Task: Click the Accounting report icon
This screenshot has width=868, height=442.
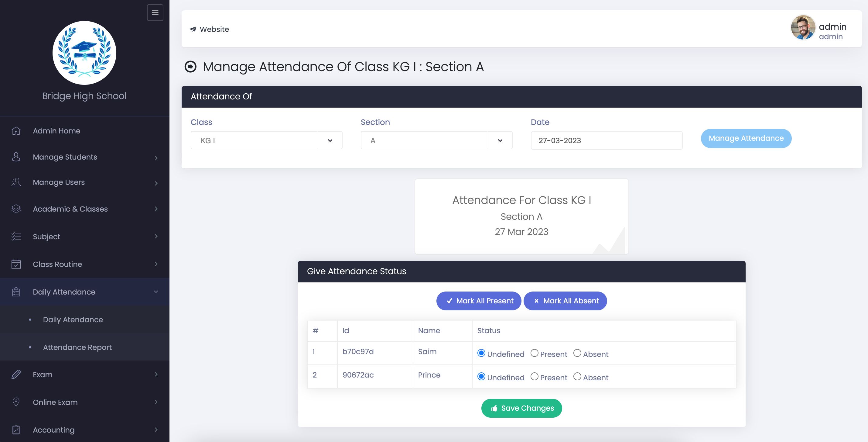Action: (x=16, y=430)
